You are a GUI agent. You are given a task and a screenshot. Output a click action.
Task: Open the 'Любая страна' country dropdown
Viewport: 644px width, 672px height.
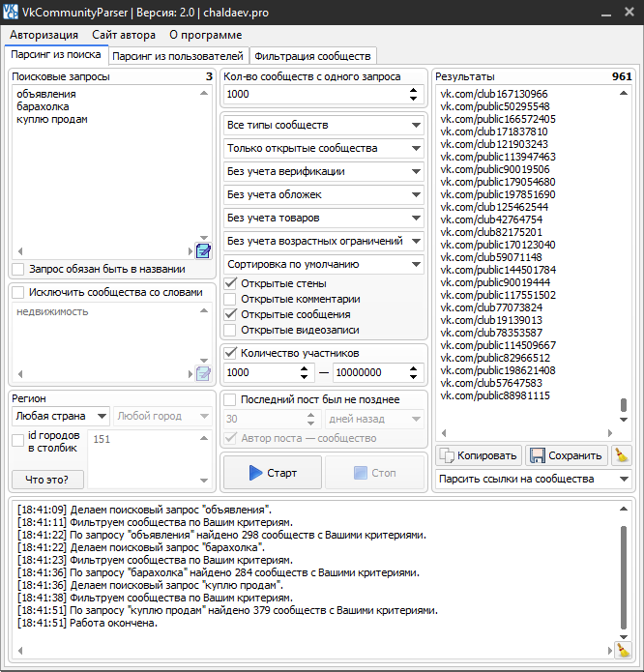[102, 417]
